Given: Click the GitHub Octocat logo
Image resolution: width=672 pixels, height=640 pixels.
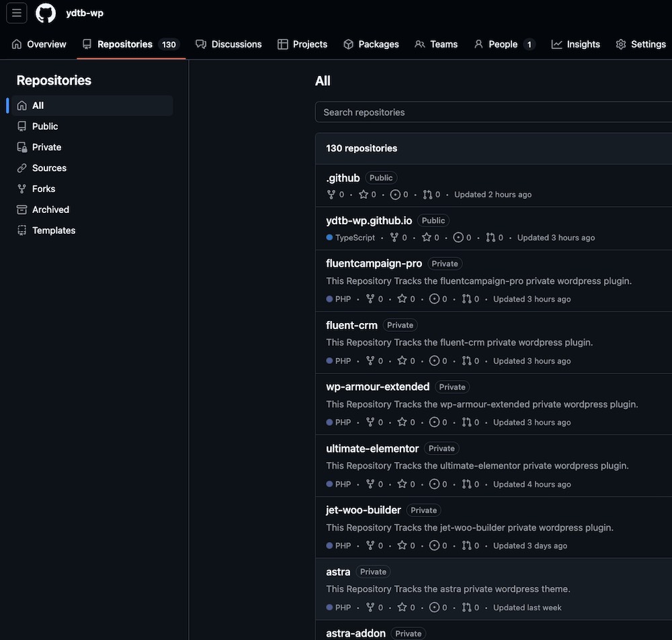Looking at the screenshot, I should [46, 13].
